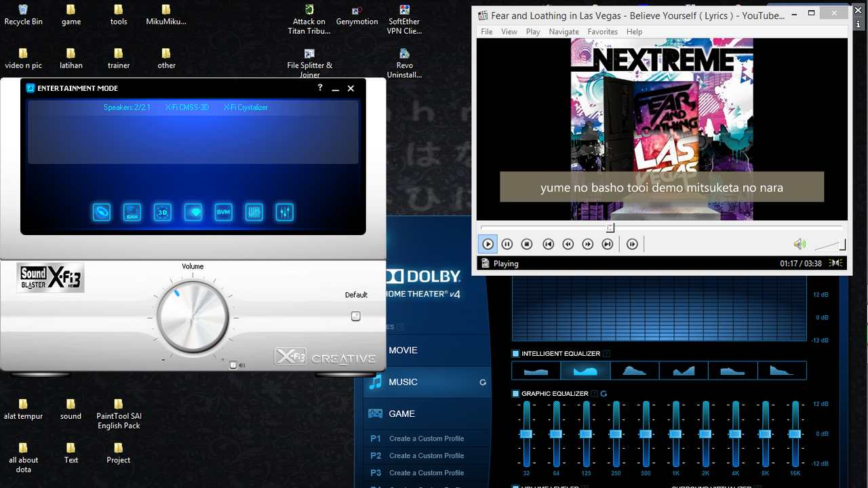This screenshot has width=868, height=488.
Task: Select the Recycle Bin desktop icon
Action: point(23,15)
